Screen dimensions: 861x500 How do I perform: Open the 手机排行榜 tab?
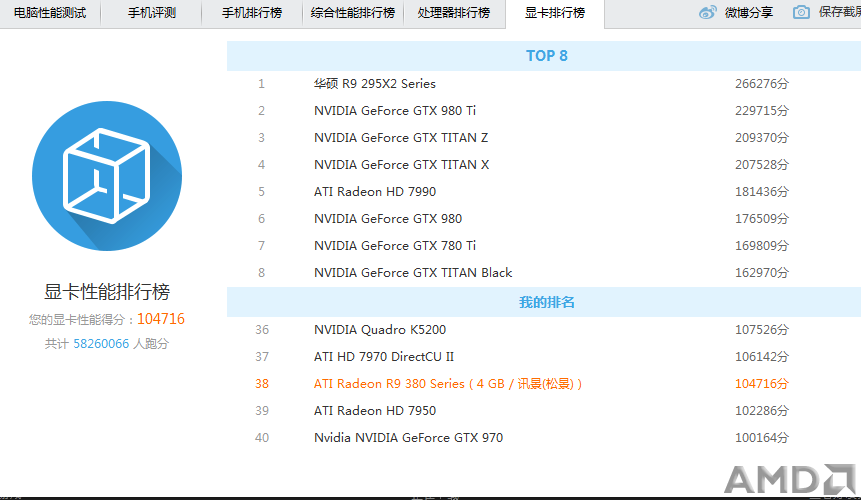point(252,13)
